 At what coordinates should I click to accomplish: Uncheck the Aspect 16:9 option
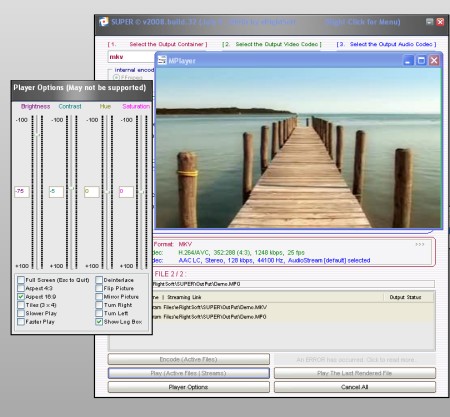[21, 296]
